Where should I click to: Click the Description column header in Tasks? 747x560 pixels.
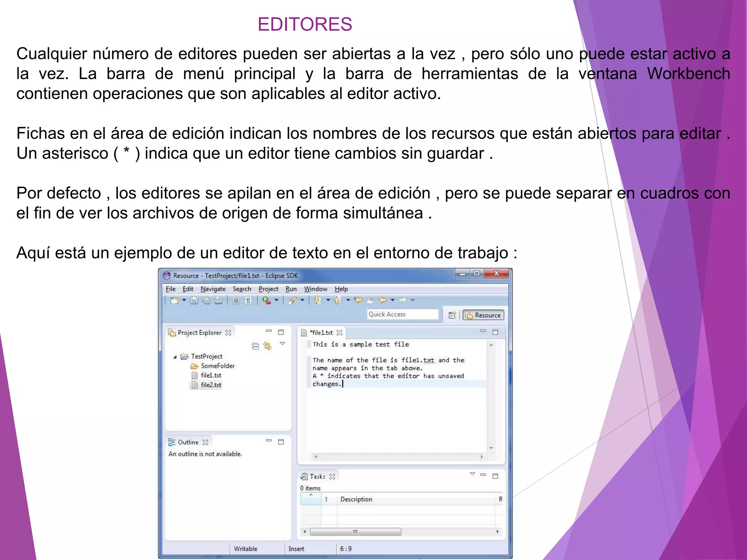coord(417,499)
